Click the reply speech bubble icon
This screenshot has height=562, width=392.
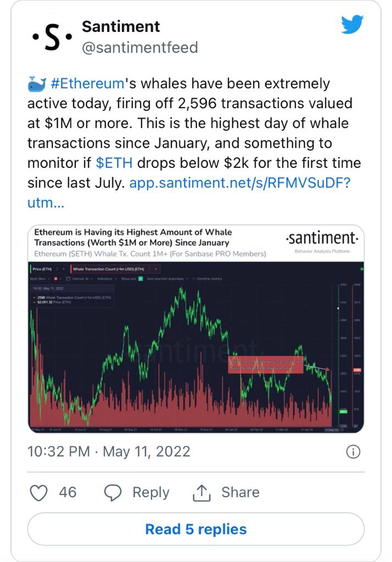[113, 492]
